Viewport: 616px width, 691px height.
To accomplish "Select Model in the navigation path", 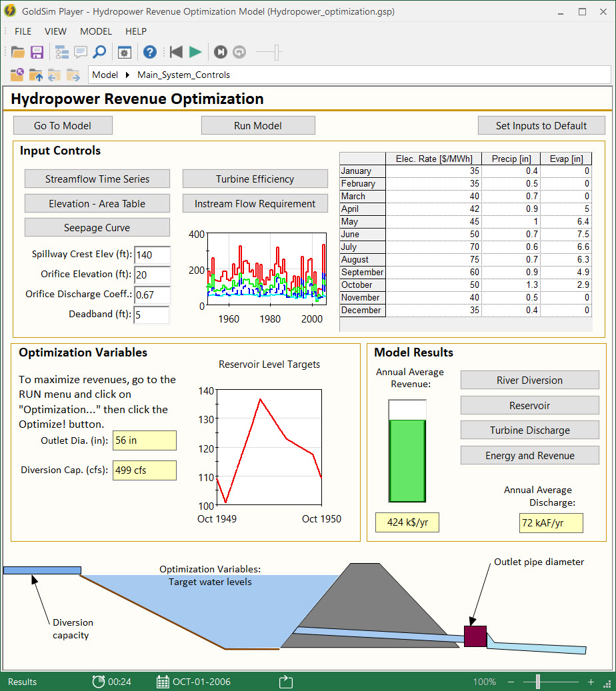I will point(105,75).
